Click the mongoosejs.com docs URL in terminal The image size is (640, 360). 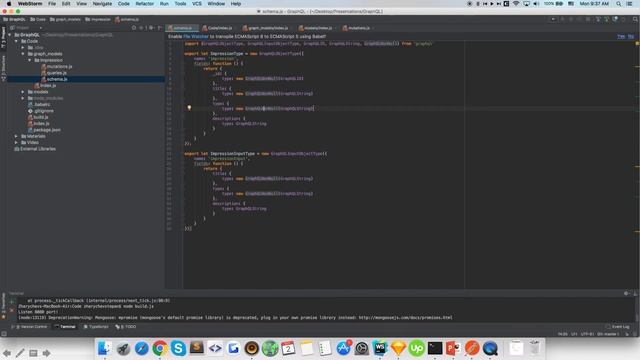(x=405, y=318)
